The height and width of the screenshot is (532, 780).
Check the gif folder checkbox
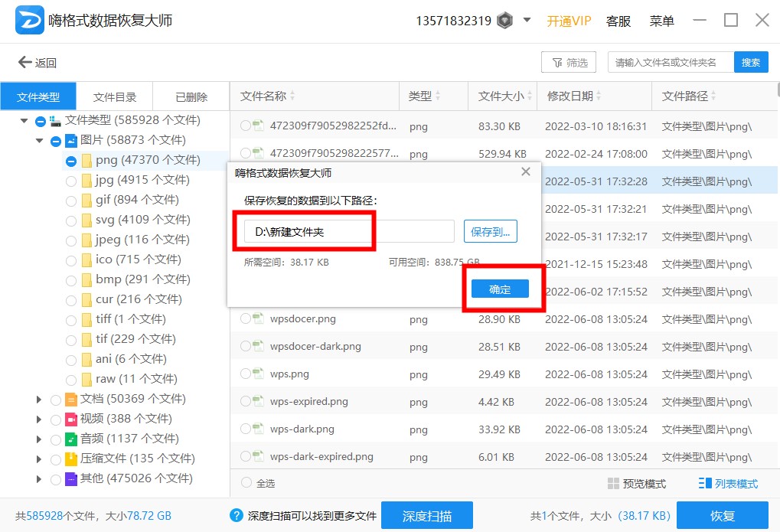point(71,201)
